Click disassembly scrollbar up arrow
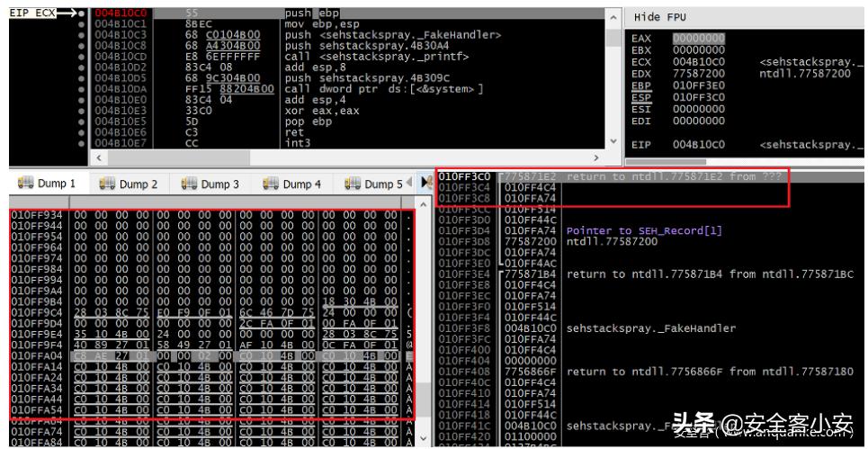 coord(613,17)
